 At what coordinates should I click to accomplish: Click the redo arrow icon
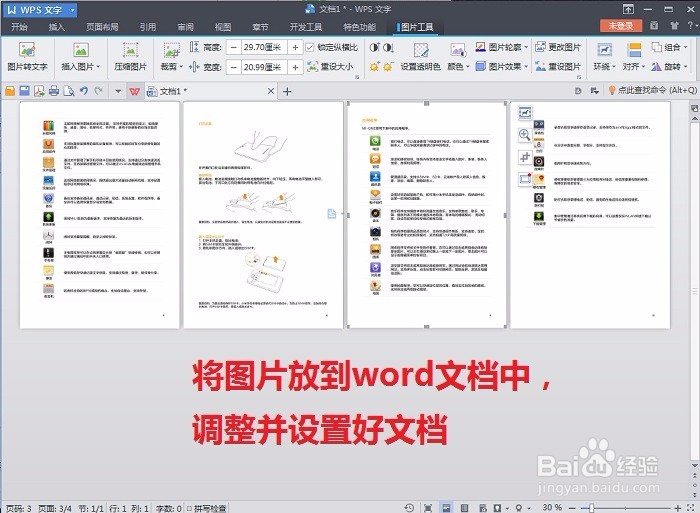tap(99, 91)
